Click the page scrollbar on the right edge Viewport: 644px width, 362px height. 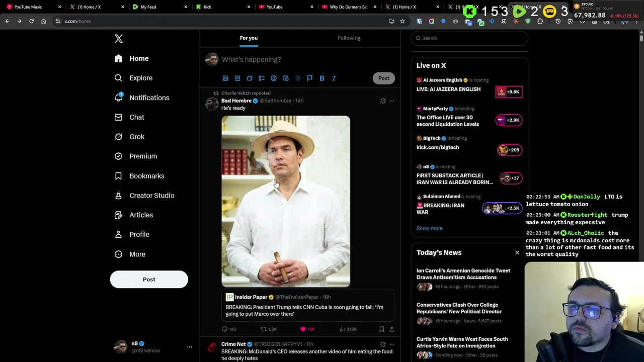[641, 38]
